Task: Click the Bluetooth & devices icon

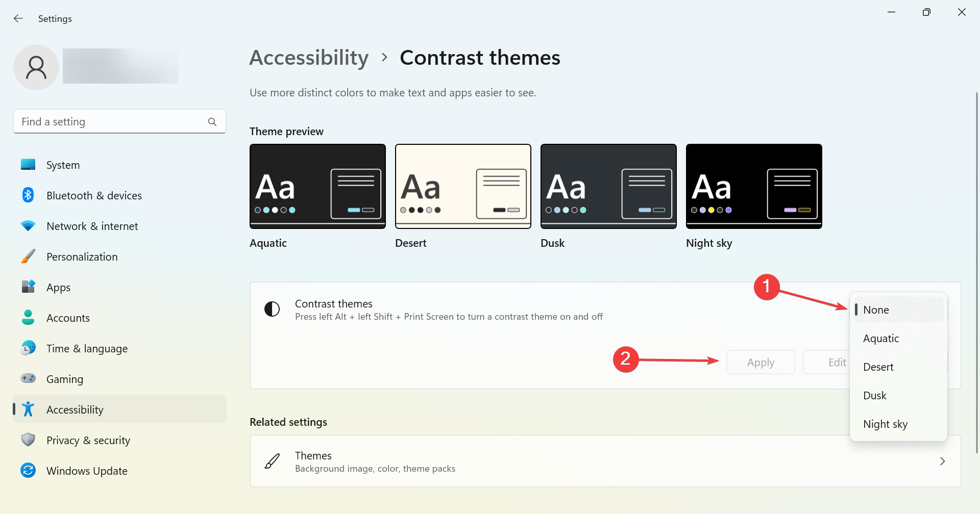Action: point(28,195)
